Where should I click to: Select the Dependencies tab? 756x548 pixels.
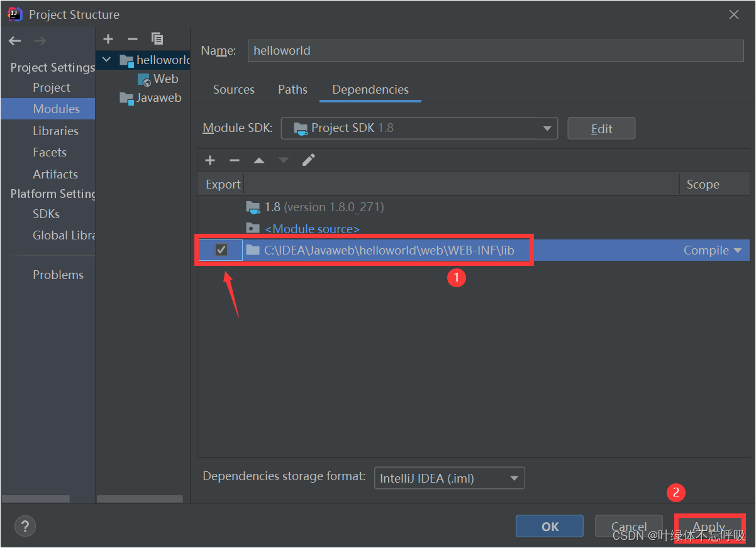pyautogui.click(x=370, y=89)
